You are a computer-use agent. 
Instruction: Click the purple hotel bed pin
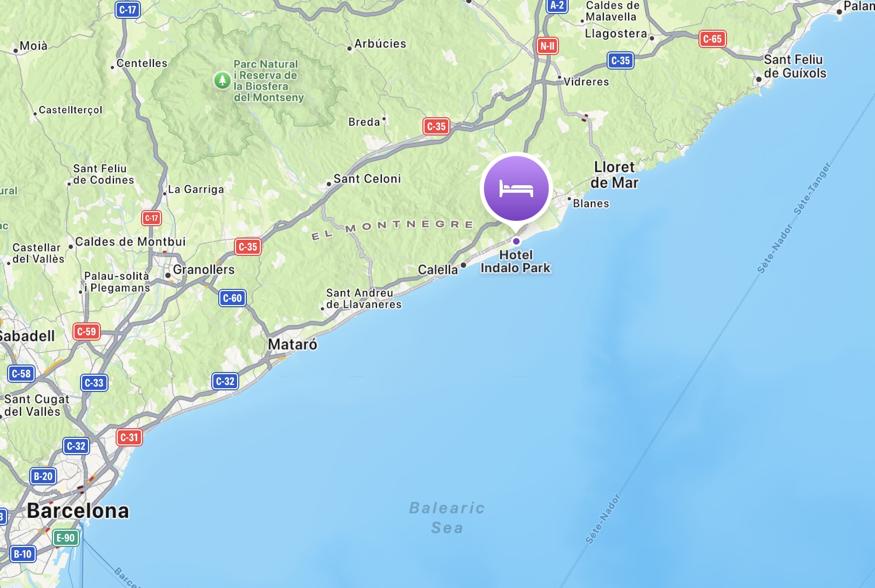pos(516,188)
